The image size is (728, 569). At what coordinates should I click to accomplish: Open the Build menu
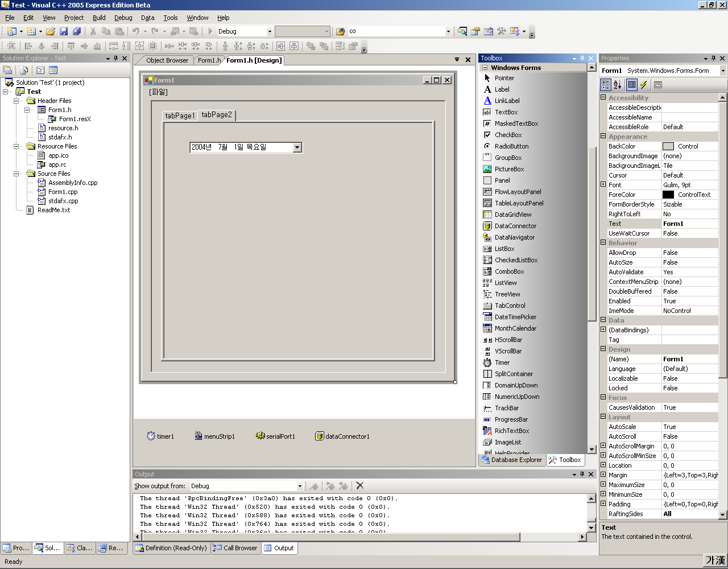tap(99, 18)
